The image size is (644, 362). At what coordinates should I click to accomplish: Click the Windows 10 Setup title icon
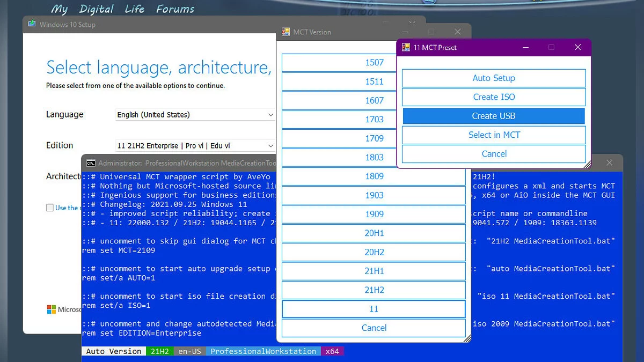click(32, 24)
